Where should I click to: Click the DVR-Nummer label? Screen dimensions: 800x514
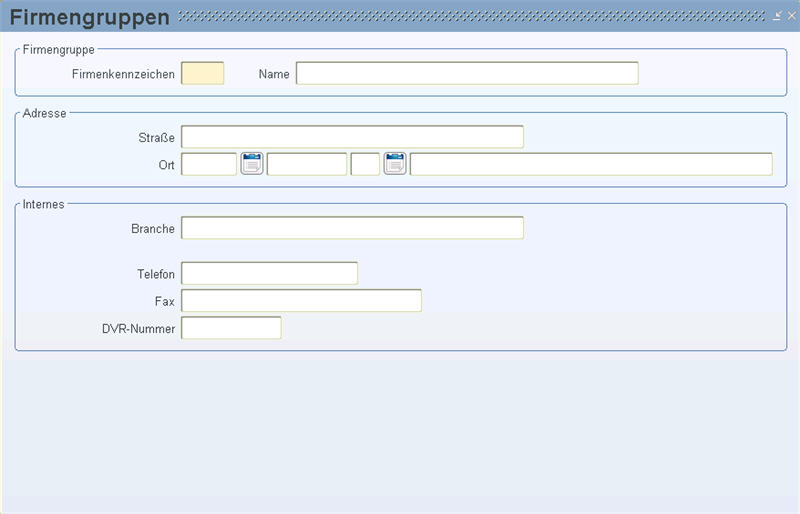click(x=138, y=329)
